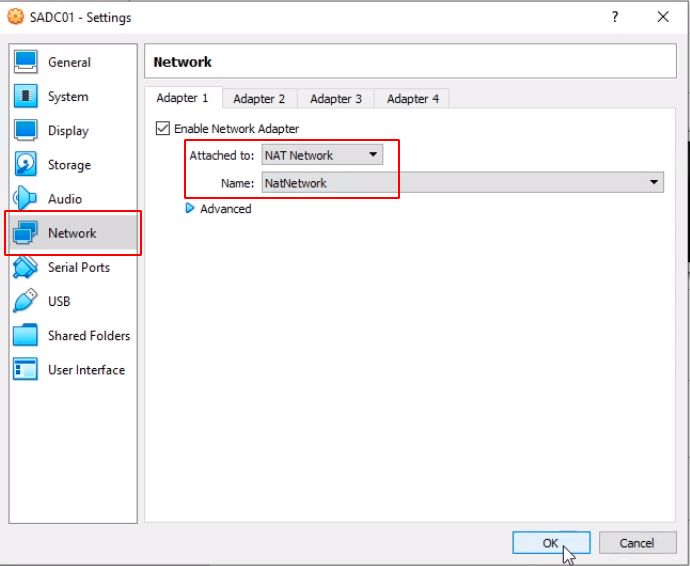Click the OK button

click(x=551, y=543)
